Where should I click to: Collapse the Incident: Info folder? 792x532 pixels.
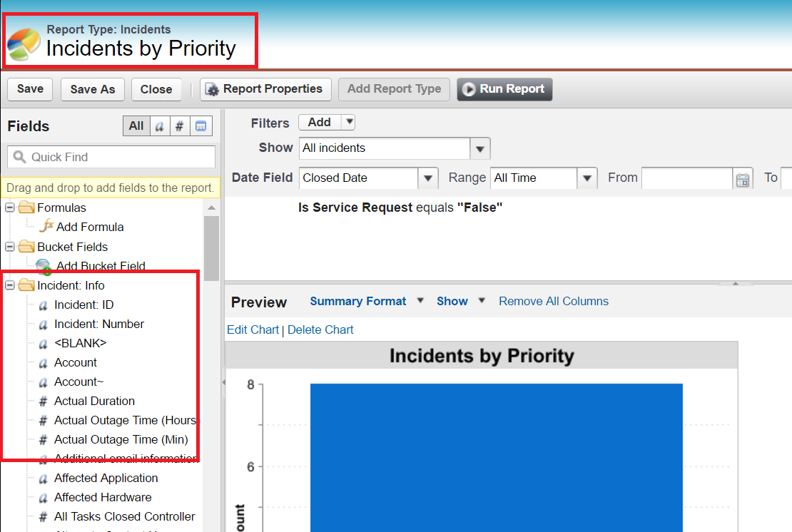click(9, 285)
